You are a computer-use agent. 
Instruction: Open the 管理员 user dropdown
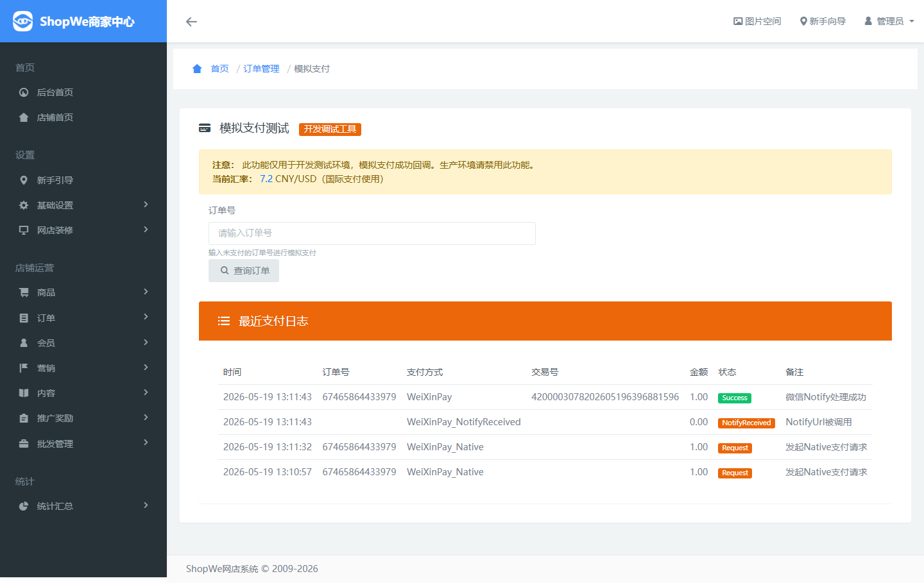pyautogui.click(x=889, y=21)
